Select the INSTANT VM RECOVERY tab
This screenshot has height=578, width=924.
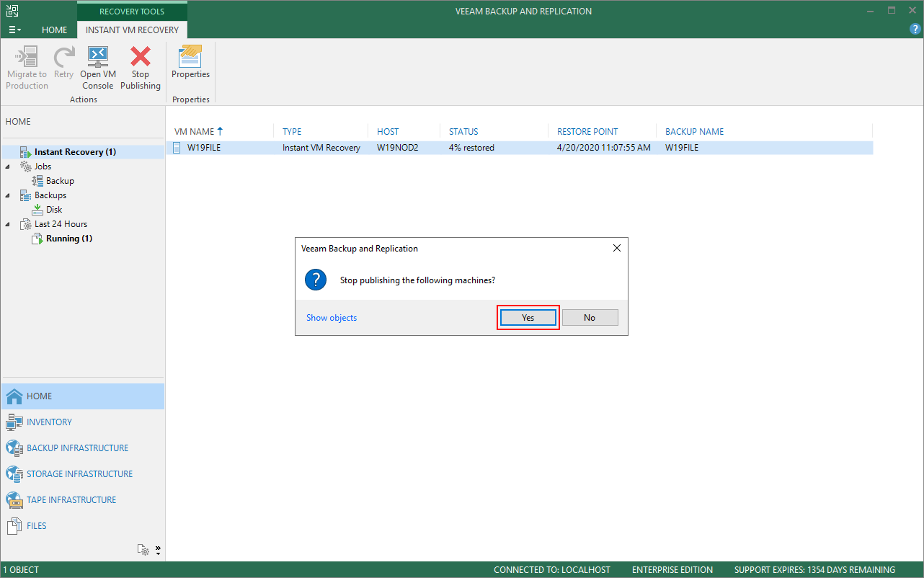pyautogui.click(x=132, y=30)
